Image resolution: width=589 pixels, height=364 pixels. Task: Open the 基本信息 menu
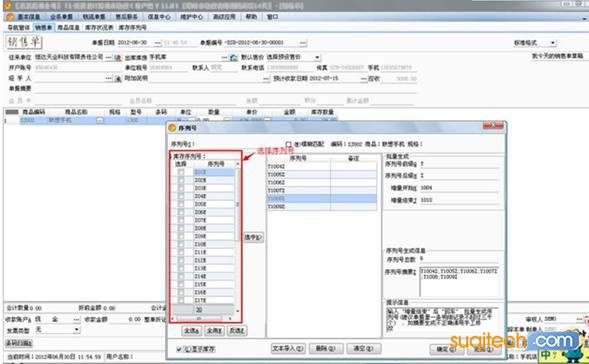[29, 17]
